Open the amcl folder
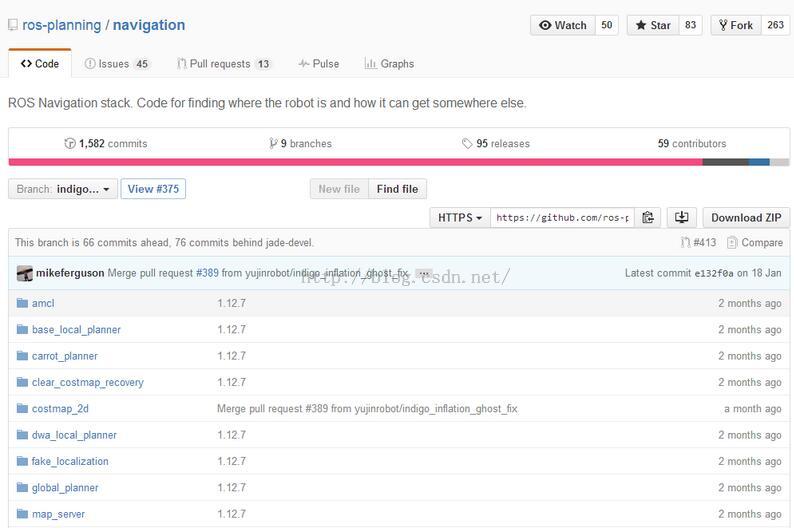This screenshot has width=794, height=532. click(43, 303)
